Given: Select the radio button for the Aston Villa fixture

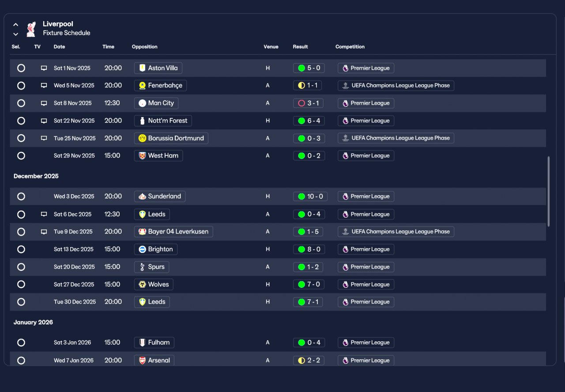Looking at the screenshot, I should 21,68.
